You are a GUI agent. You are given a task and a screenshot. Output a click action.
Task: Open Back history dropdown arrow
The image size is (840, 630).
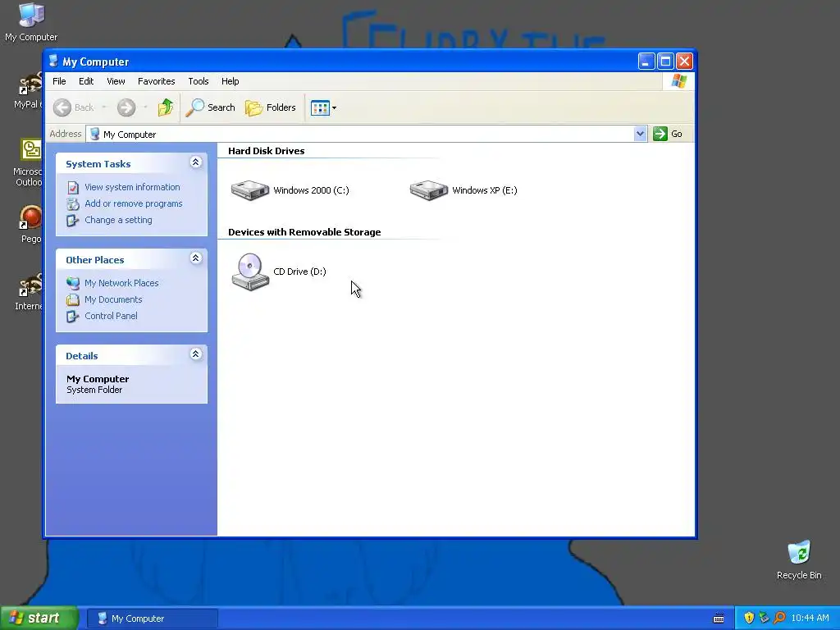click(x=104, y=107)
